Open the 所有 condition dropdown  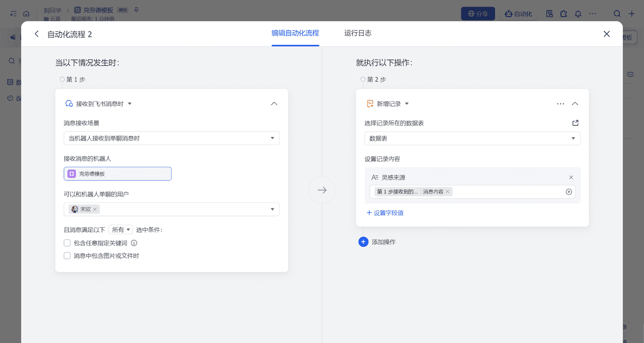(x=121, y=230)
